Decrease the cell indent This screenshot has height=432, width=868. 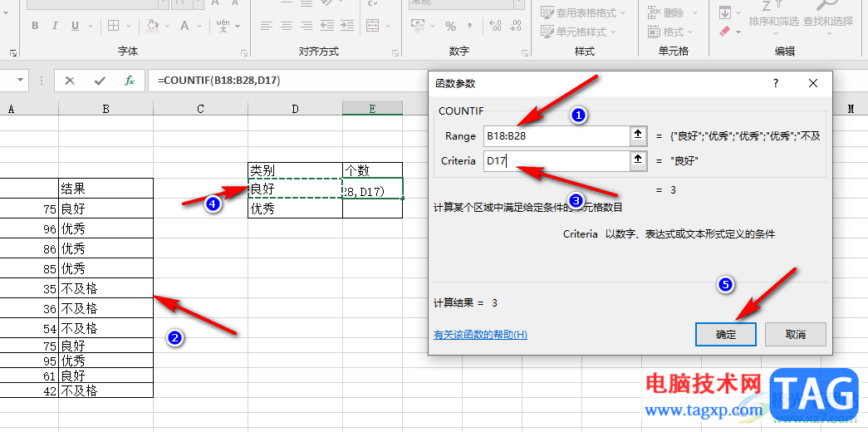point(327,26)
